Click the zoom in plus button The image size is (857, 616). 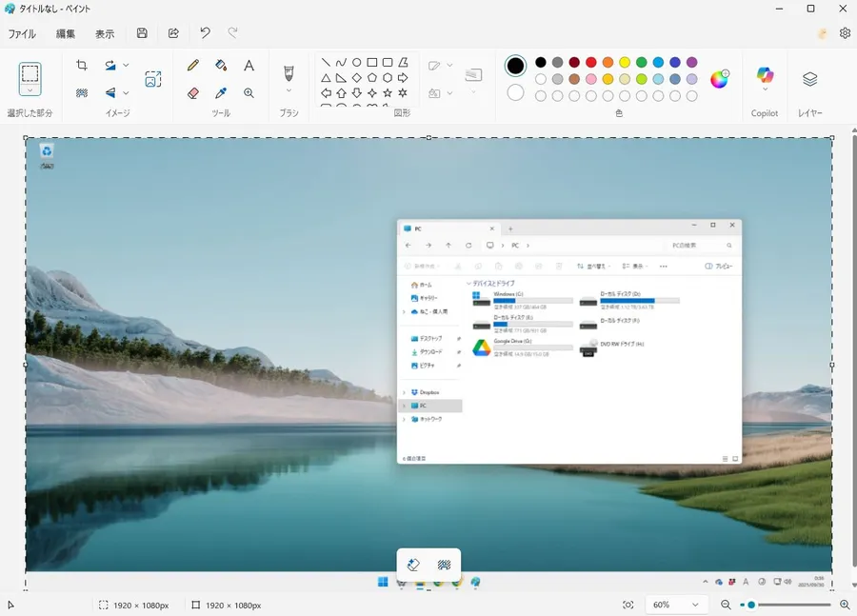point(845,605)
